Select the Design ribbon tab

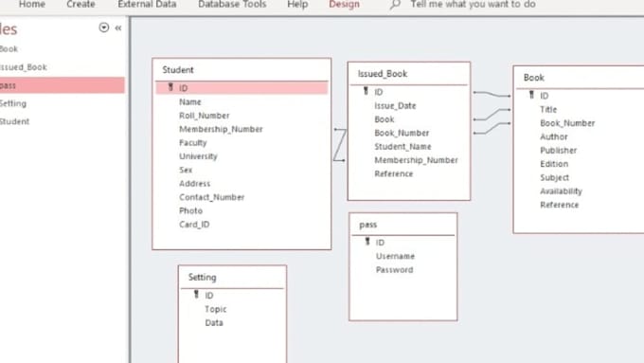344,5
